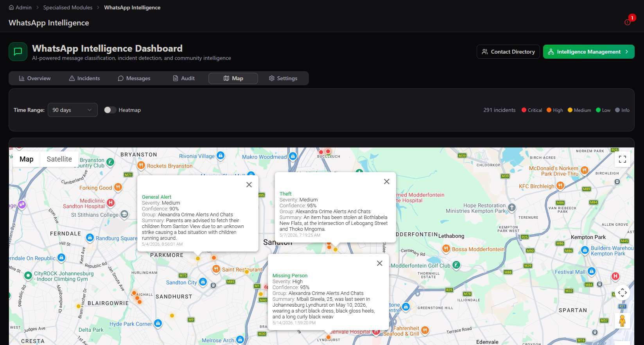This screenshot has width=644, height=345.
Task: Click the '291 incidents' count text
Action: 499,110
